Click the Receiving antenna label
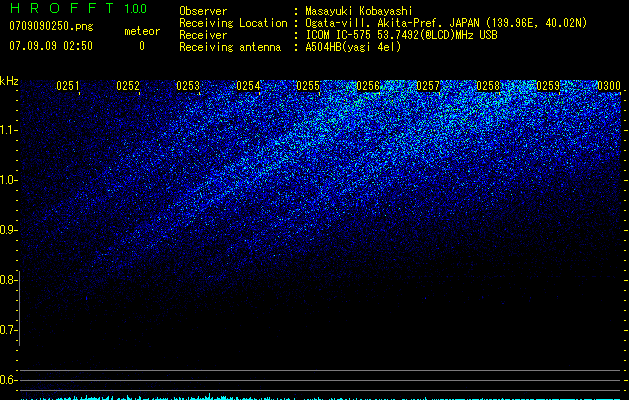629x400 pixels. (x=230, y=47)
